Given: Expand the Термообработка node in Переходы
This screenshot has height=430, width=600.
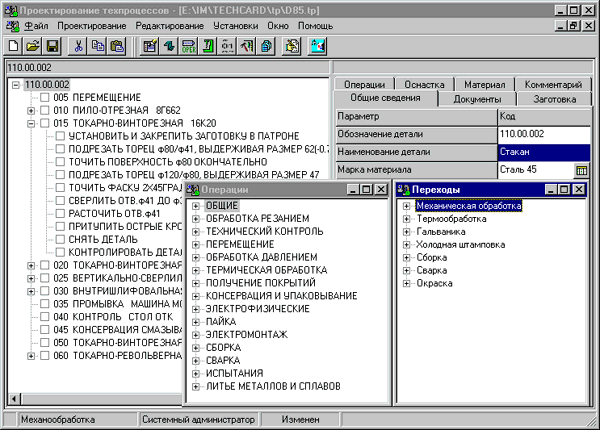Looking at the screenshot, I should 406,219.
